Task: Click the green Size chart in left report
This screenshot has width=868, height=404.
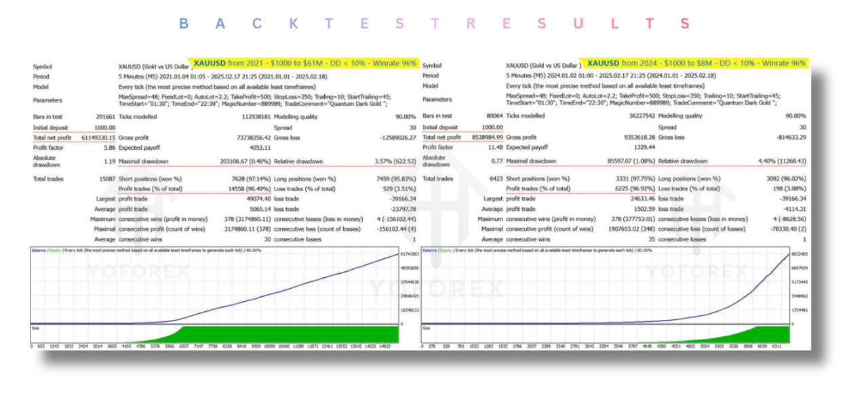Action: (x=214, y=334)
